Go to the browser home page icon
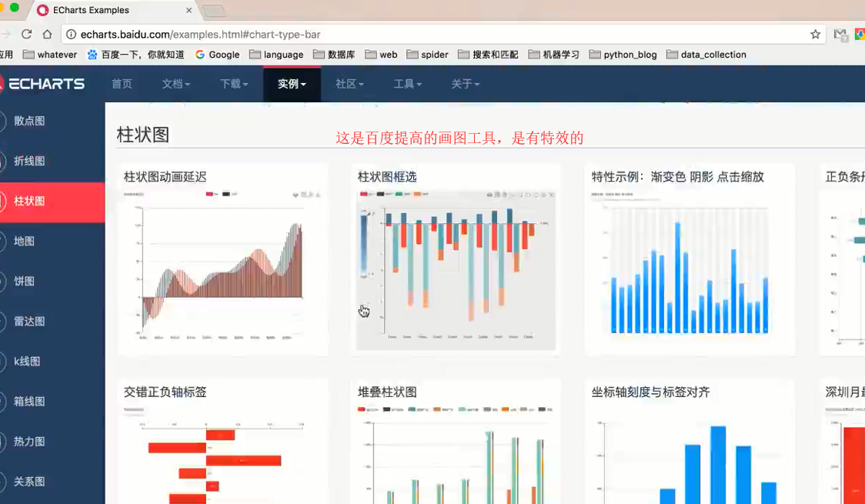Image resolution: width=865 pixels, height=504 pixels. (48, 34)
